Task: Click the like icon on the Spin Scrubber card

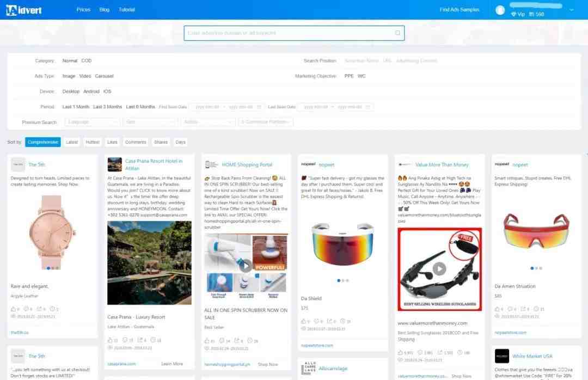Action: (207, 341)
